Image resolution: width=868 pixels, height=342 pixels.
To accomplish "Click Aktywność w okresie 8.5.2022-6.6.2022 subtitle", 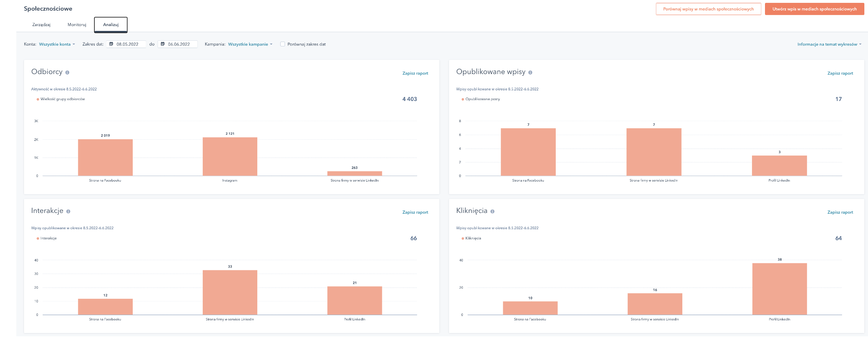I will coord(64,89).
